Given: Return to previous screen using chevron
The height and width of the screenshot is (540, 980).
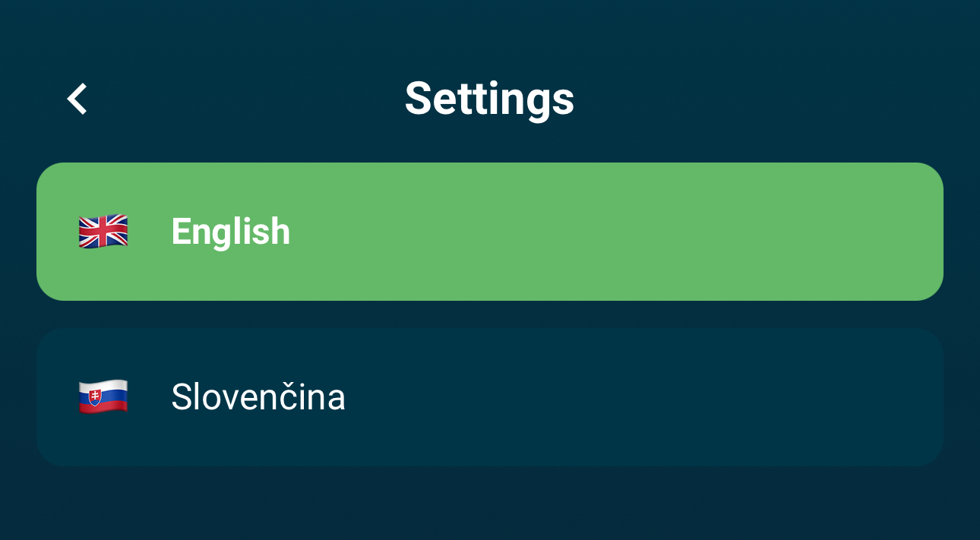Looking at the screenshot, I should [x=77, y=99].
